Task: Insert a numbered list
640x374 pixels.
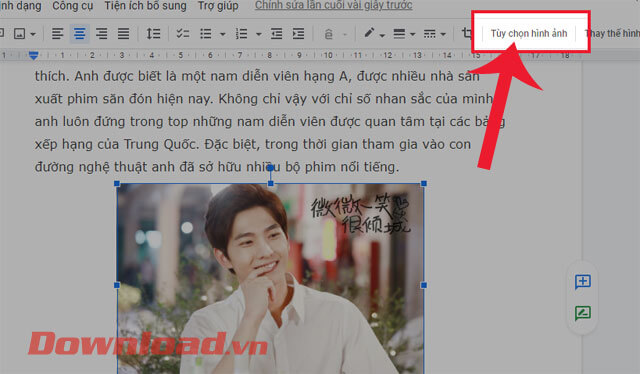Action: pos(241,33)
